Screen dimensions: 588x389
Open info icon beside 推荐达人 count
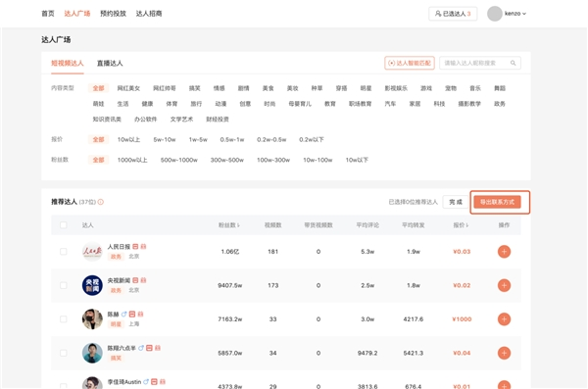point(101,202)
